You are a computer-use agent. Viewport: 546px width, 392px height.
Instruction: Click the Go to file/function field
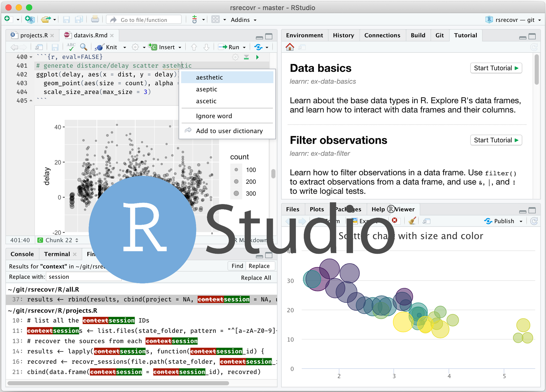[x=144, y=20]
